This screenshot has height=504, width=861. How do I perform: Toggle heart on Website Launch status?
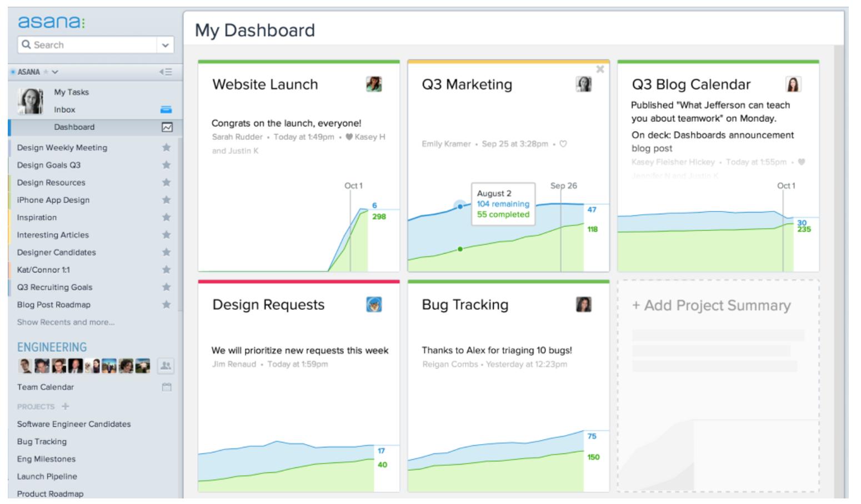(x=348, y=137)
